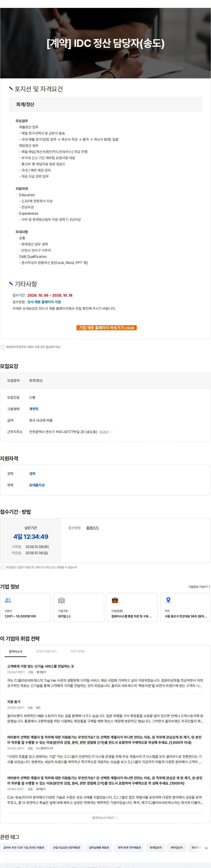Screen dimensions: 211x868
Task: Click the [계약] IDC 정산 담당자(송도) banner
Action: 105,43
